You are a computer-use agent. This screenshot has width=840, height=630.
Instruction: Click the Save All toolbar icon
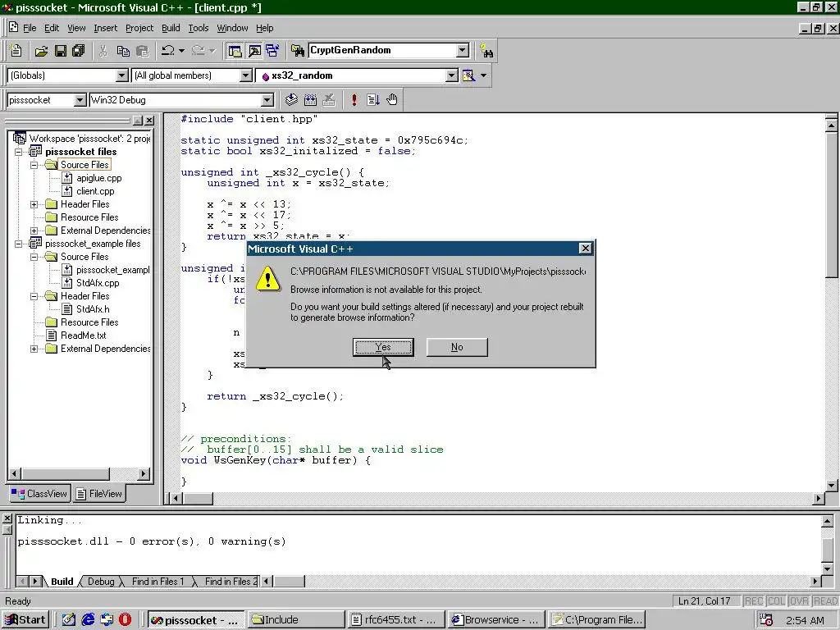point(79,51)
